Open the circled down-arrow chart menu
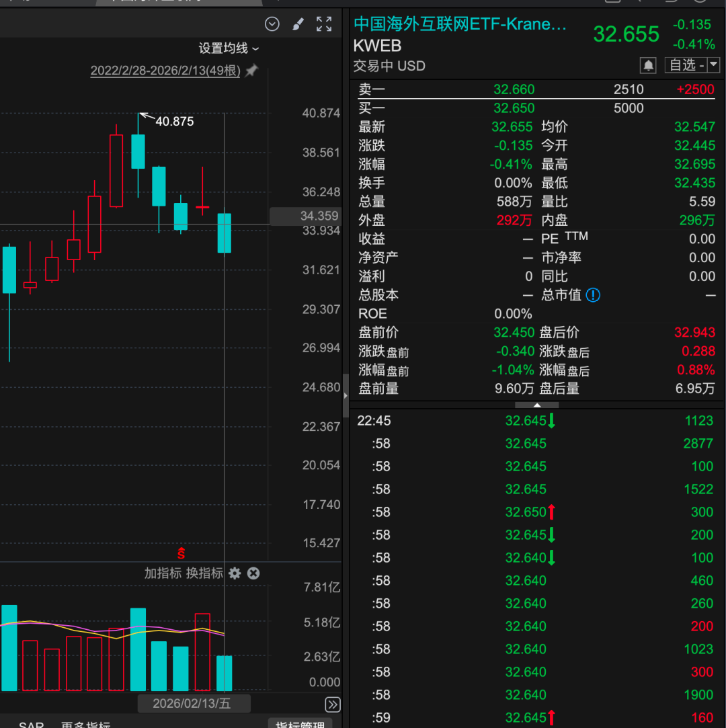 pyautogui.click(x=272, y=24)
